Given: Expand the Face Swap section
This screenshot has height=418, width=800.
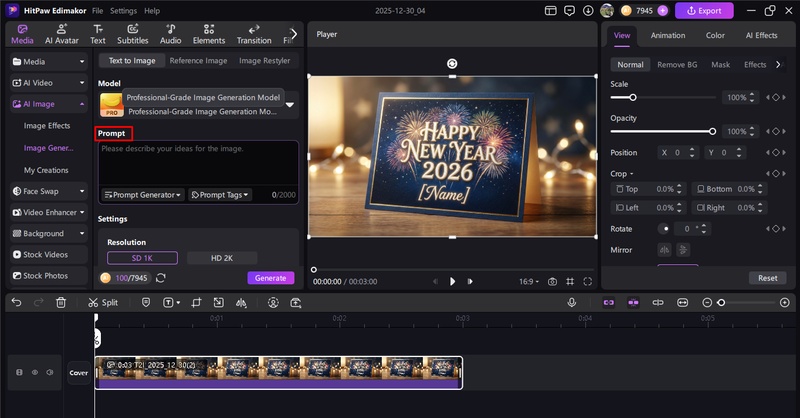Looking at the screenshot, I should coord(82,191).
